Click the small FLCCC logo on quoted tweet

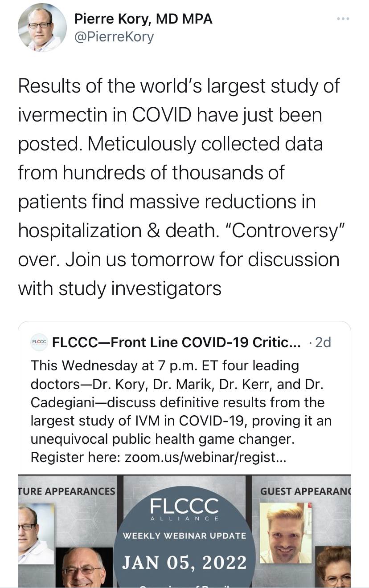(39, 342)
